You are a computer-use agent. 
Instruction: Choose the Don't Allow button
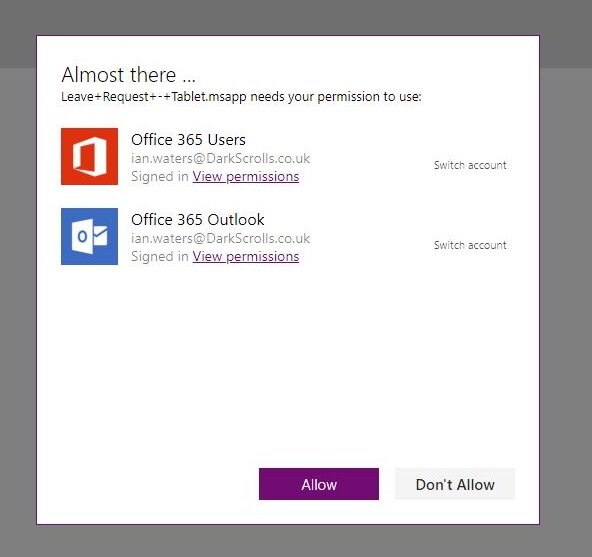point(455,484)
